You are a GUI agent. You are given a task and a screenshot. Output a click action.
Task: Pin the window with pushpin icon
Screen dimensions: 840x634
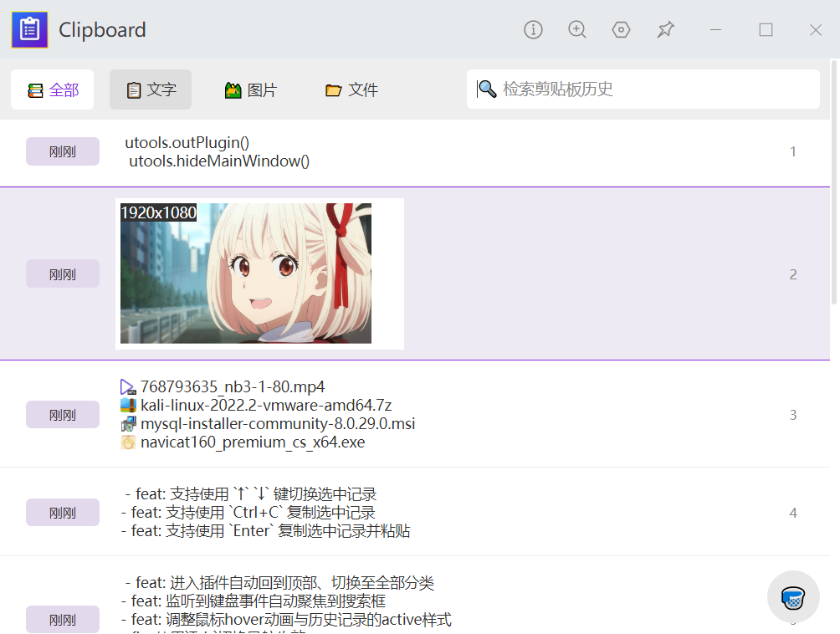[x=665, y=29]
